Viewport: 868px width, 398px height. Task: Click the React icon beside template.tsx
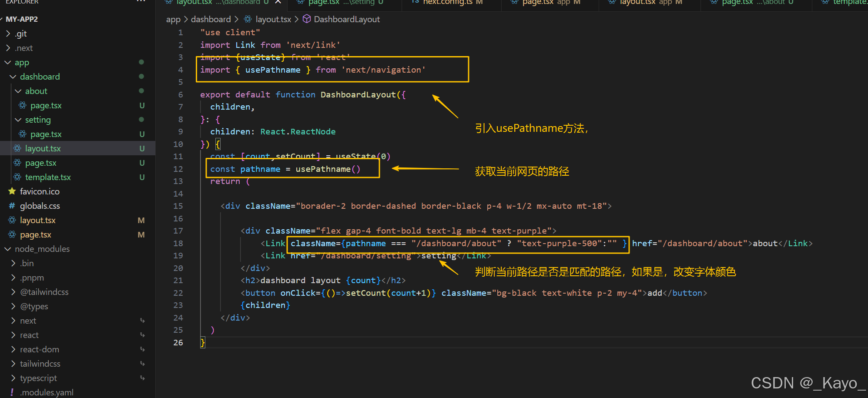(18, 177)
